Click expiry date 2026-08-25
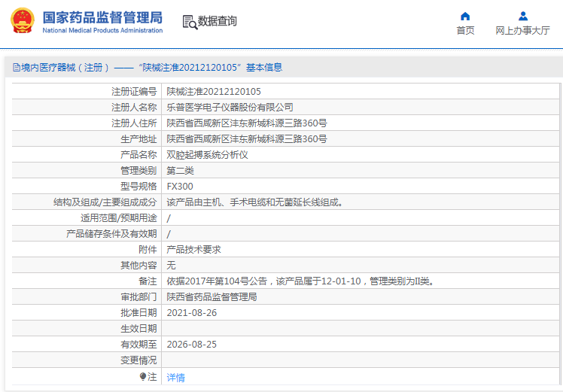 [x=192, y=345]
